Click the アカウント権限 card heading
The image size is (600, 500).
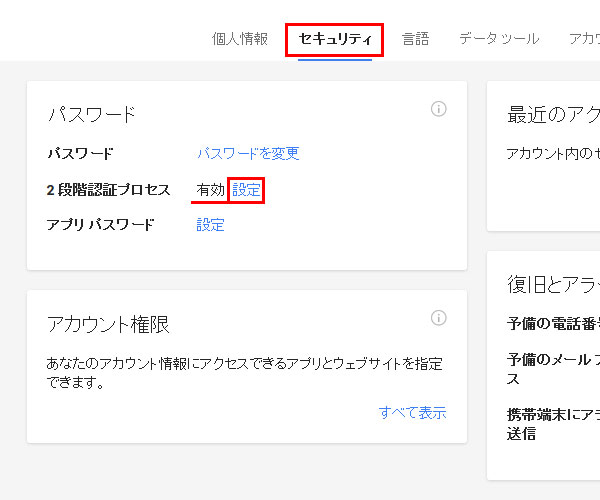pyautogui.click(x=108, y=324)
